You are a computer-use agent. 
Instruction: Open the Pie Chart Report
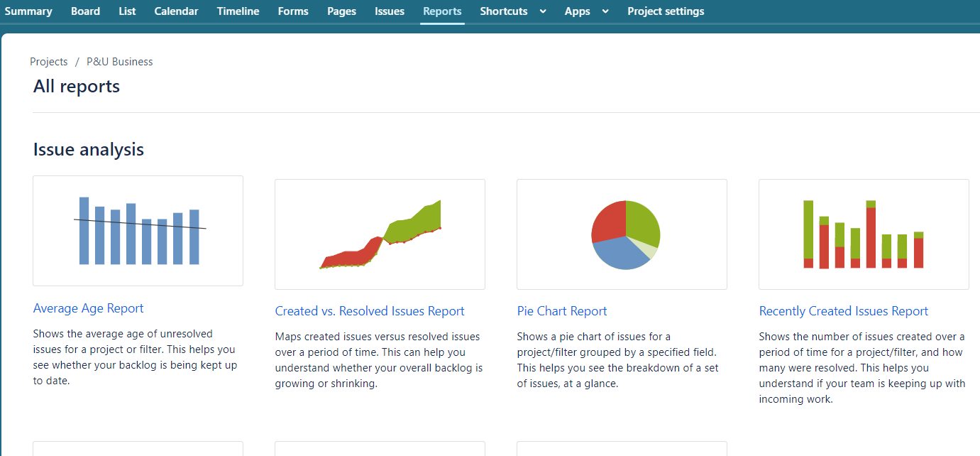coord(561,311)
